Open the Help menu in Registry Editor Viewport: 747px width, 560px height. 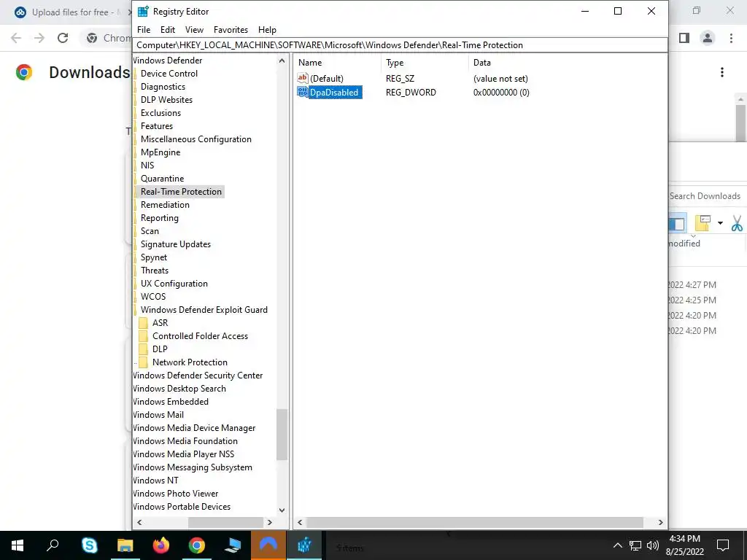pyautogui.click(x=267, y=29)
